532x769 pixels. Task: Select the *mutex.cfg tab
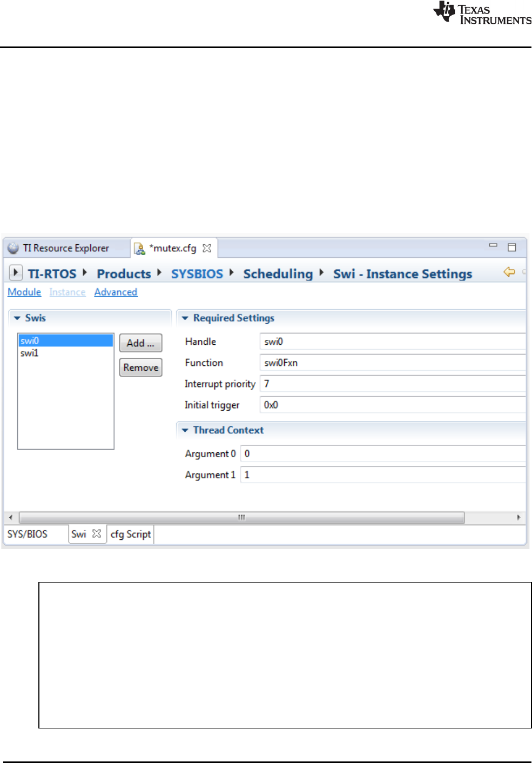[173, 248]
